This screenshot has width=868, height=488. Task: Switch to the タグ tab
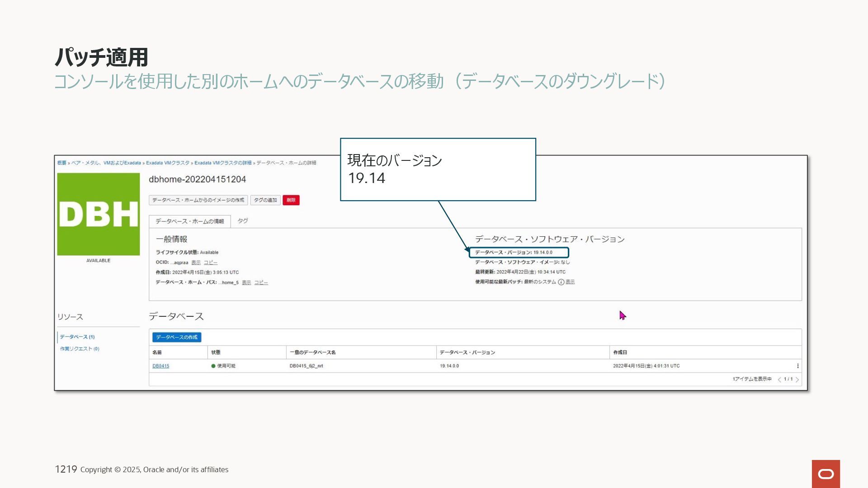(x=243, y=221)
